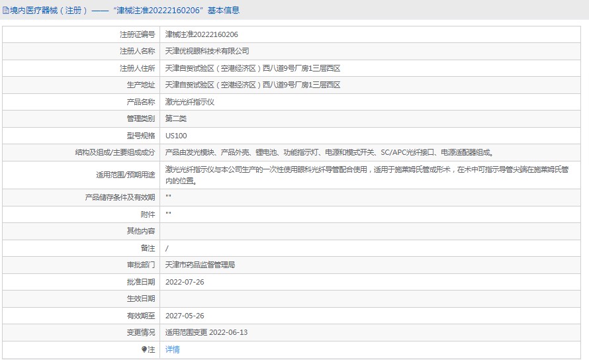Click the 生产地址 address value
The image size is (589, 364).
252,85
